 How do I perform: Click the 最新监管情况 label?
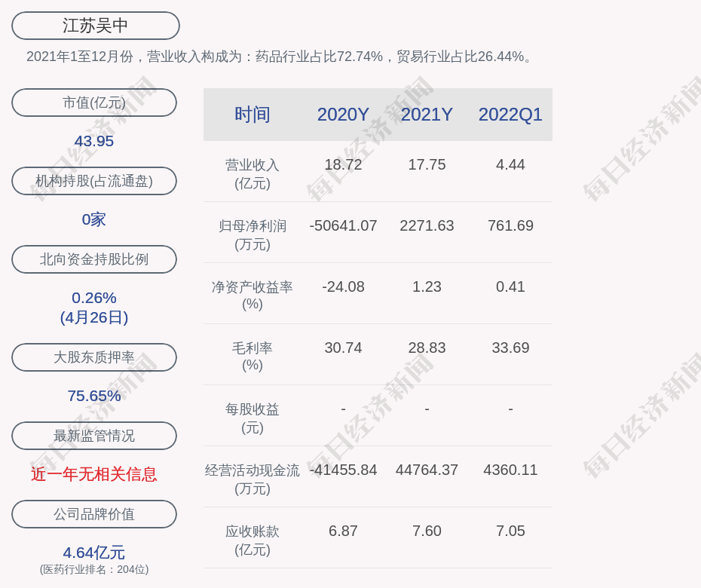(94, 436)
